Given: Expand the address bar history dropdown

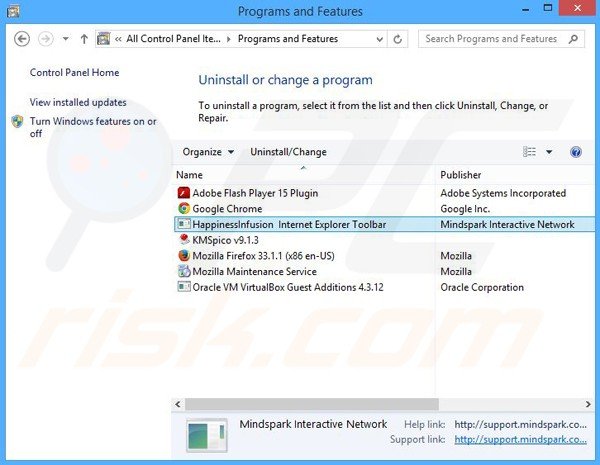Looking at the screenshot, I should 379,39.
